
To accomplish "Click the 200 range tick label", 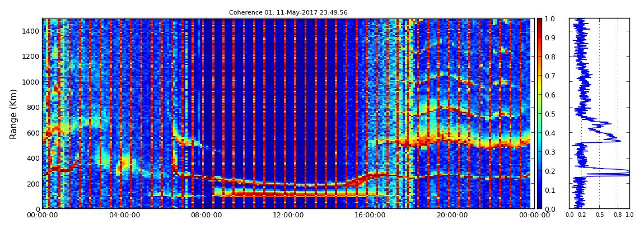I will (x=33, y=184).
